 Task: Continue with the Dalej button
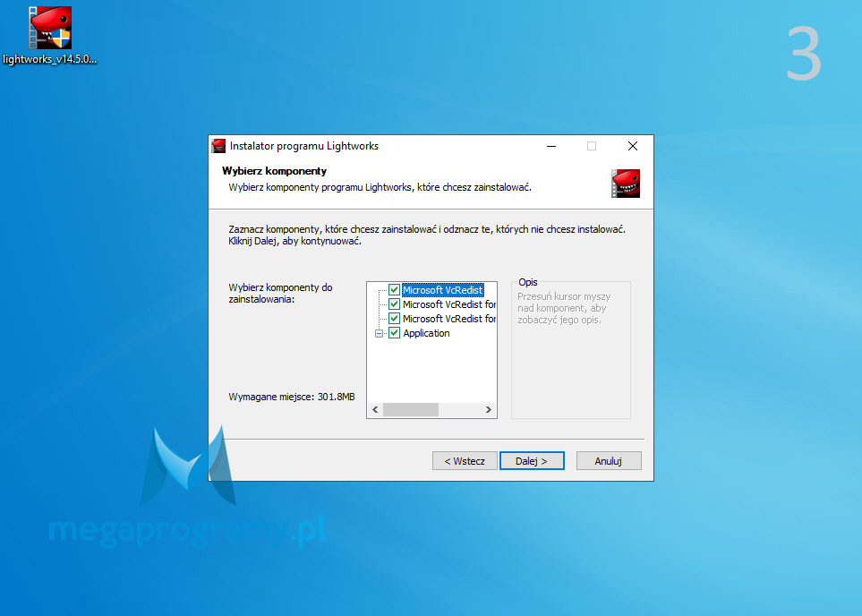pyautogui.click(x=532, y=461)
